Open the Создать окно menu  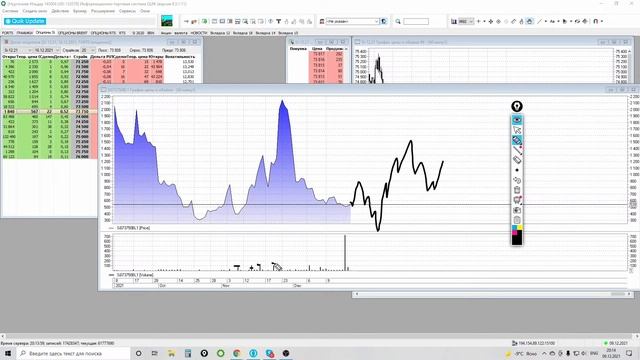35,11
